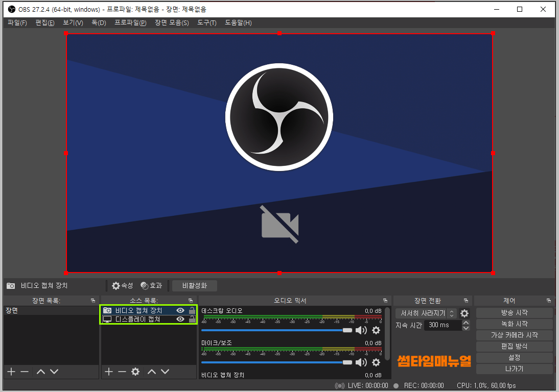Select 장면 in the scene list
This screenshot has width=559, height=392.
(51, 310)
